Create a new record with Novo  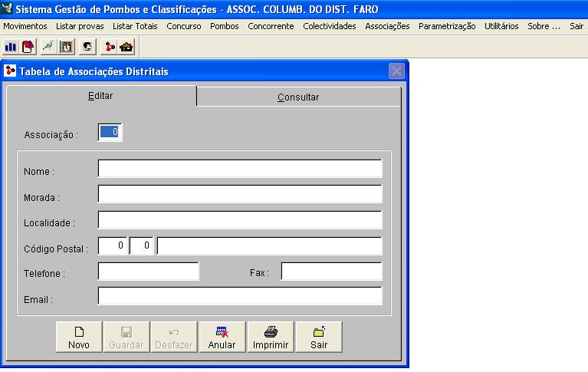click(x=79, y=337)
